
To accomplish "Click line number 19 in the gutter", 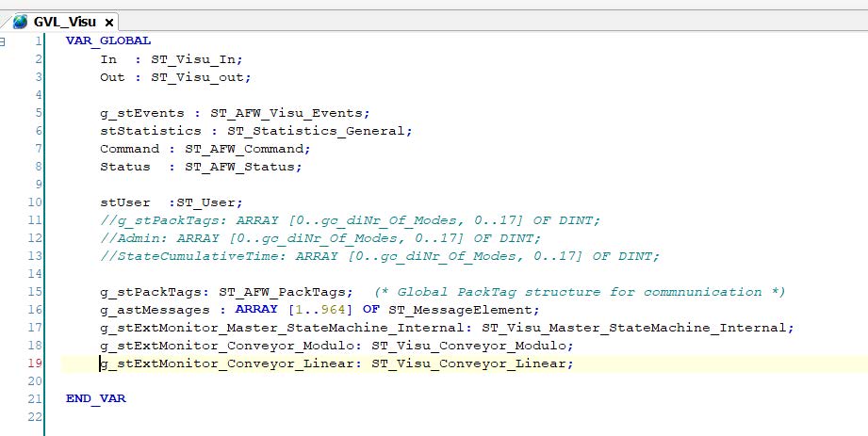I will pyautogui.click(x=35, y=363).
